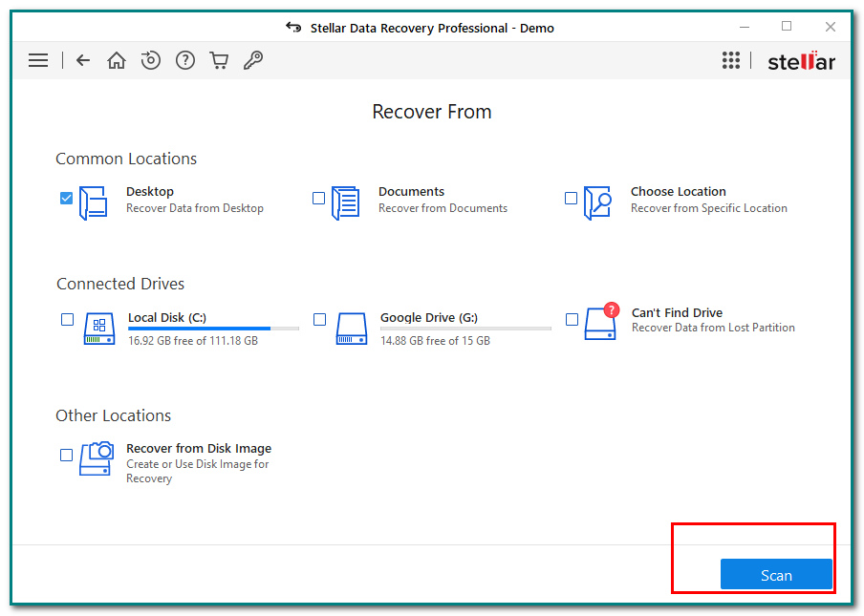Click the Local Disk (C:) usage bar
Image resolution: width=864 pixels, height=616 pixels.
tap(213, 329)
